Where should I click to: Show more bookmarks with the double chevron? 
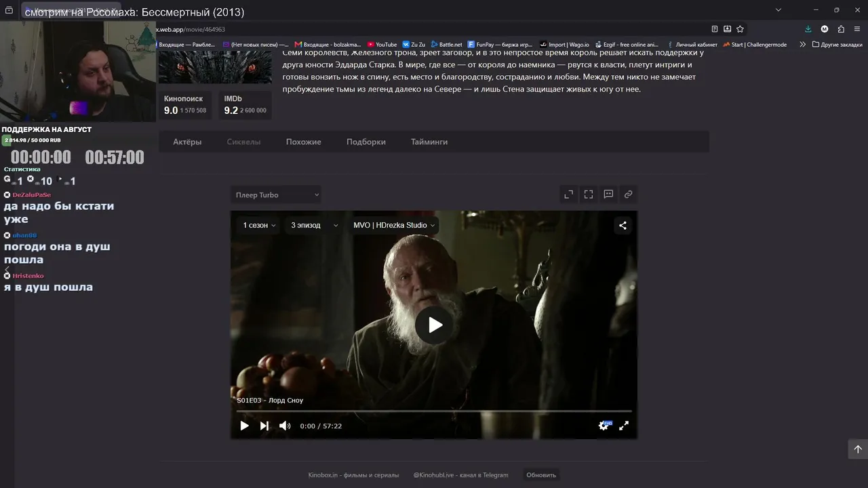coord(802,45)
